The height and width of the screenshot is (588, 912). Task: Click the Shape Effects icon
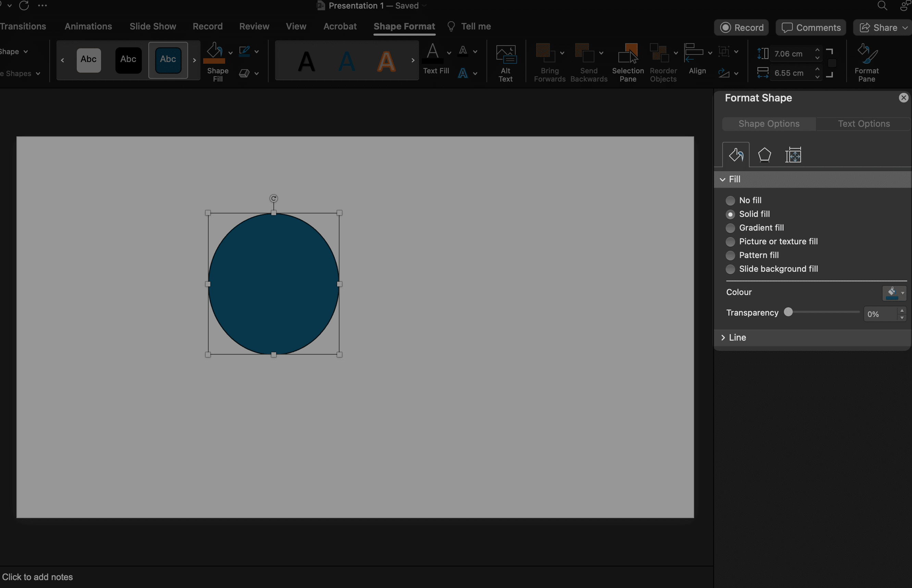click(244, 73)
